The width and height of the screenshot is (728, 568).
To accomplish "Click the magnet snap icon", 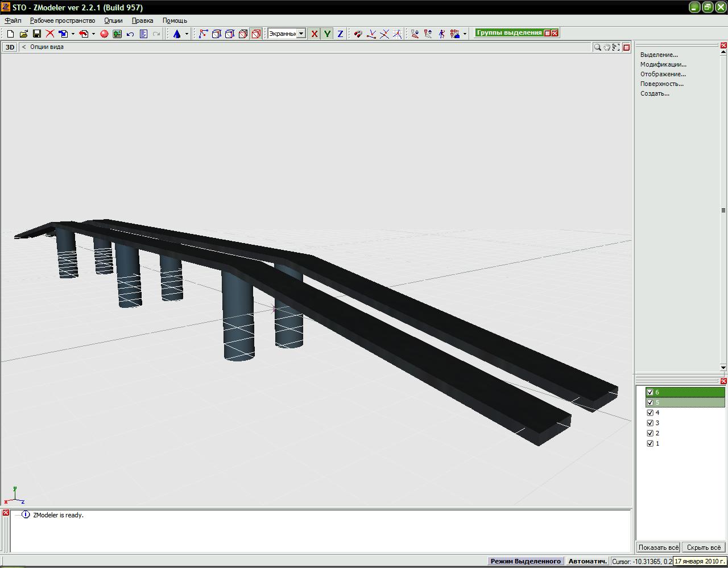I will pos(358,34).
